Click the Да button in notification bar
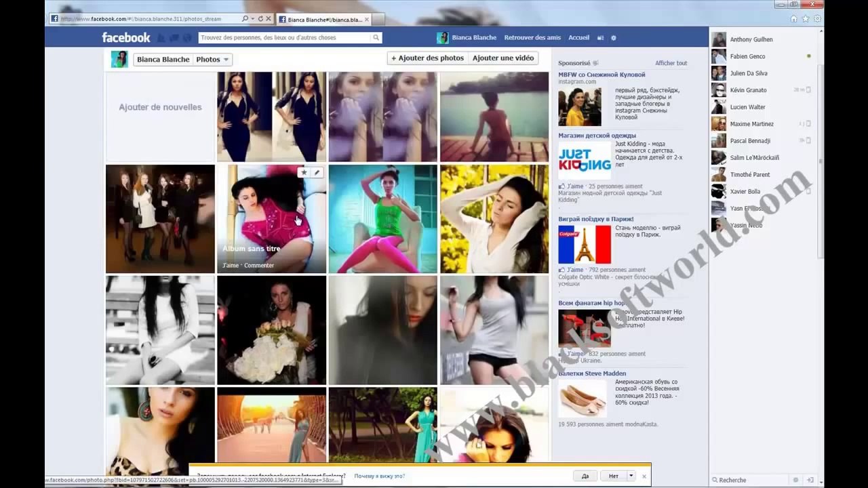The width and height of the screenshot is (868, 488). tap(585, 476)
